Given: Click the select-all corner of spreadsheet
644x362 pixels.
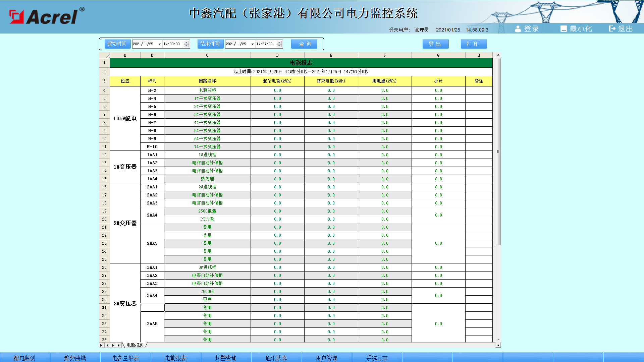Looking at the screenshot, I should [x=104, y=55].
